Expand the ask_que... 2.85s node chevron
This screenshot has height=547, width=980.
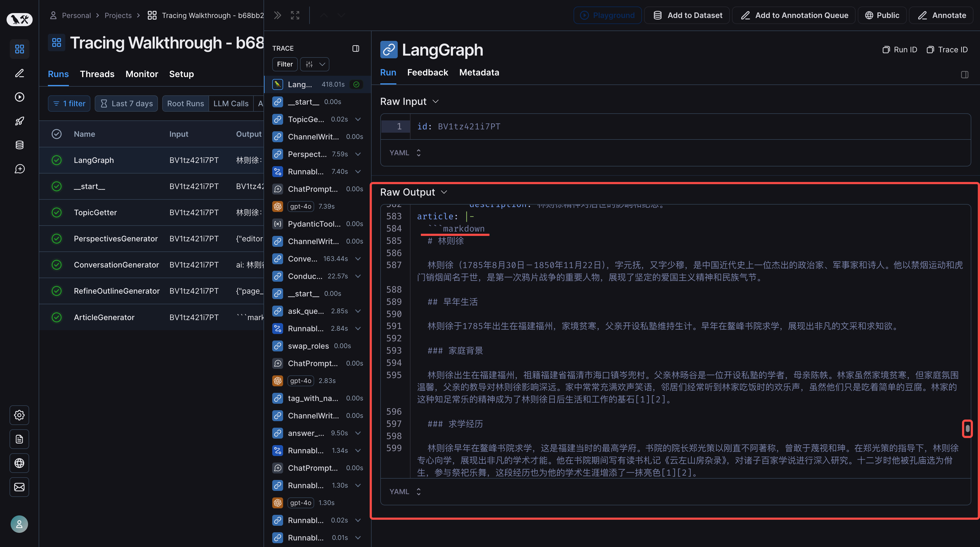tap(358, 311)
